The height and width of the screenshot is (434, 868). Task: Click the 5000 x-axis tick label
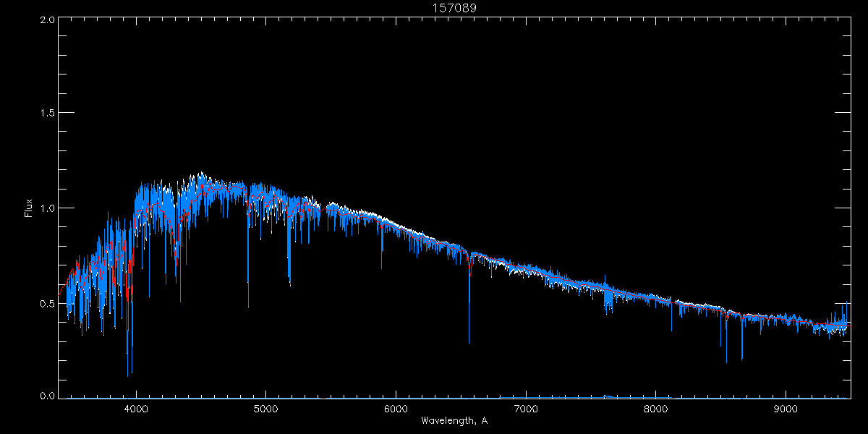(265, 408)
